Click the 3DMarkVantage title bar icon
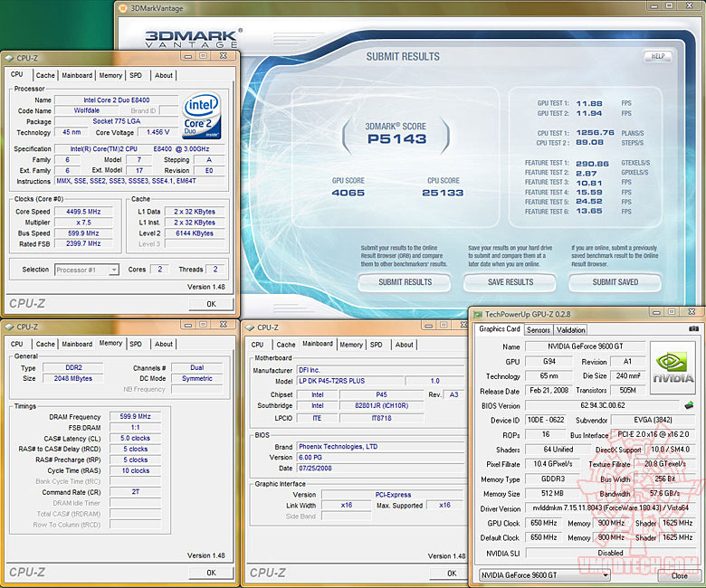The image size is (706, 588). coord(122,8)
